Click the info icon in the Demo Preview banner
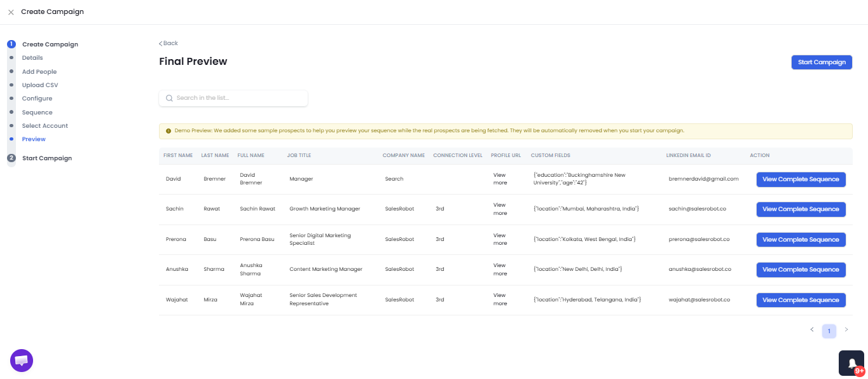 pyautogui.click(x=169, y=131)
